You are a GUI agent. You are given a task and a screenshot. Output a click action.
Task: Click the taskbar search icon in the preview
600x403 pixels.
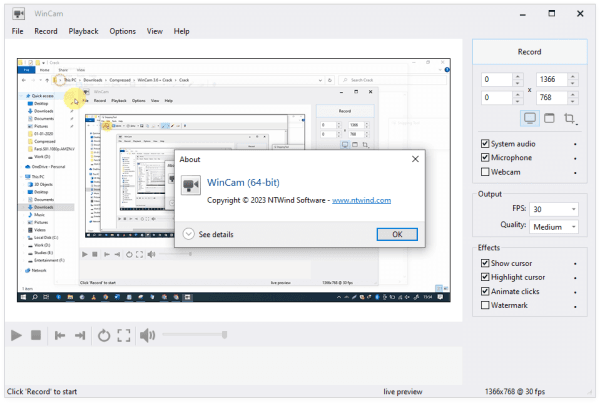click(35, 297)
